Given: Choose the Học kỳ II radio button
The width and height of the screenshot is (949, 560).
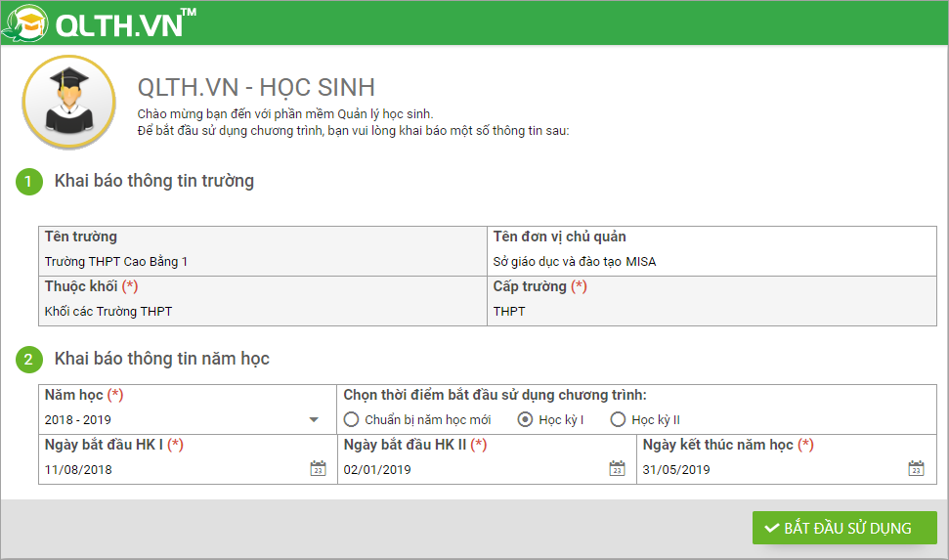Looking at the screenshot, I should (618, 420).
